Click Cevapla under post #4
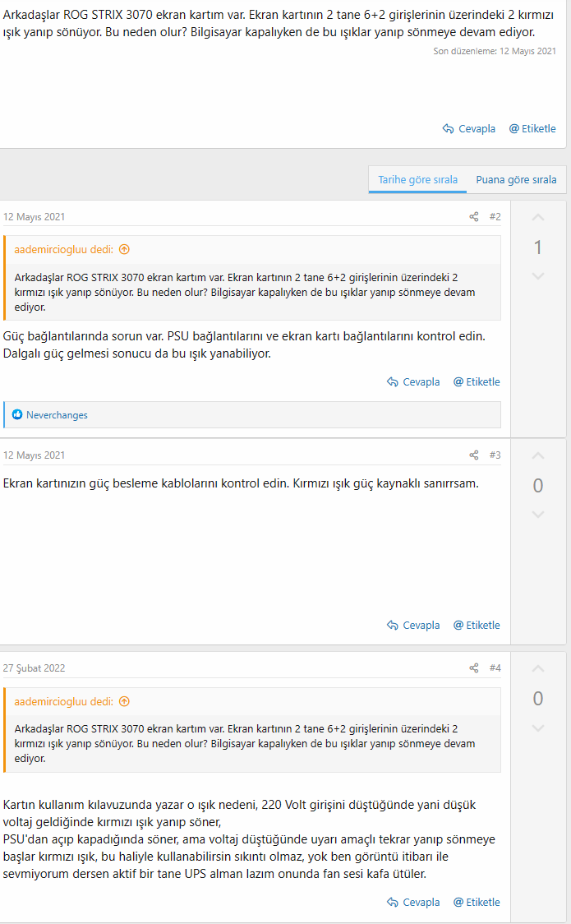Viewport: 571px width, 924px height. click(x=413, y=902)
